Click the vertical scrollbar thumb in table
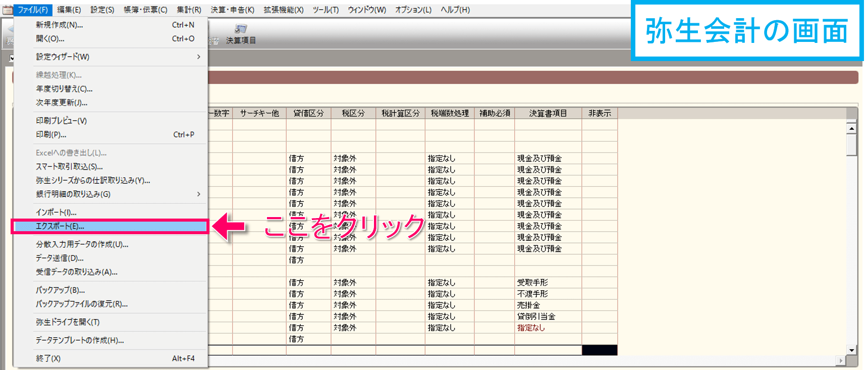The width and height of the screenshot is (868, 370). [852, 145]
